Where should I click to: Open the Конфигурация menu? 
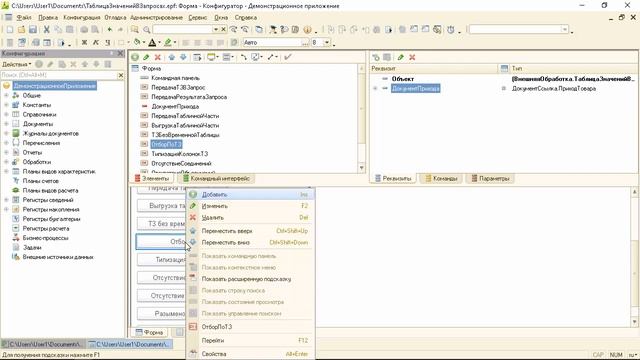(x=82, y=18)
